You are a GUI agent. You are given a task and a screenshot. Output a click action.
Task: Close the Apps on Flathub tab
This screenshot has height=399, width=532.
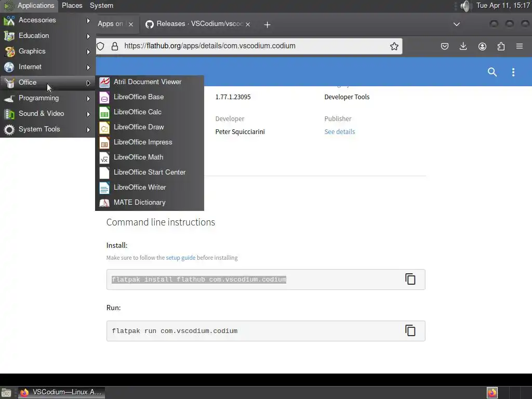[131, 24]
